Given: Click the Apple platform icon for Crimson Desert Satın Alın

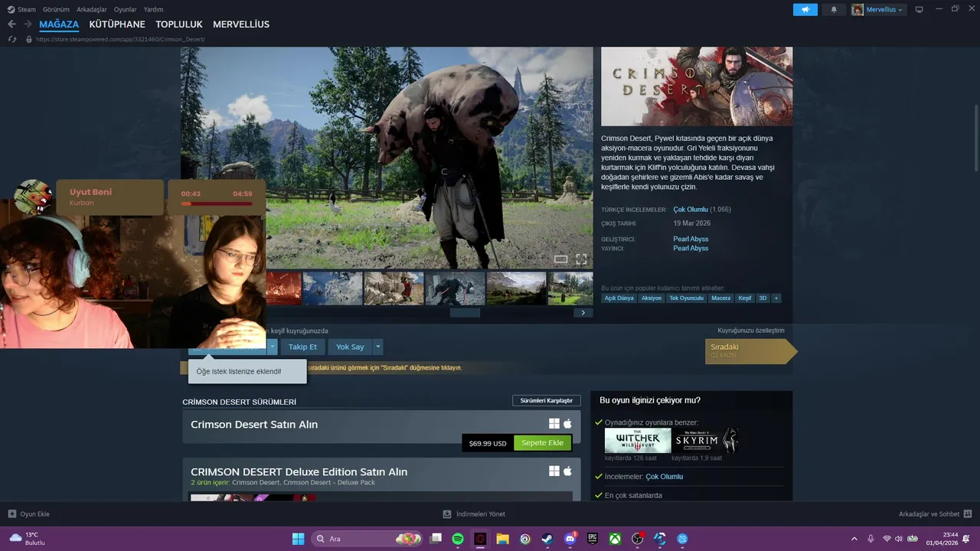Looking at the screenshot, I should [x=568, y=424].
